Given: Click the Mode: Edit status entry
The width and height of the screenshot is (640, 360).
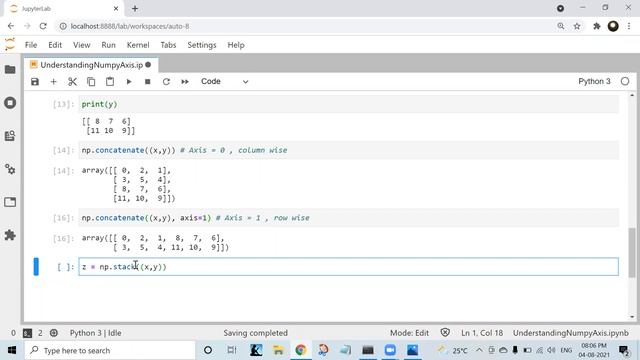Looking at the screenshot, I should click(x=409, y=333).
